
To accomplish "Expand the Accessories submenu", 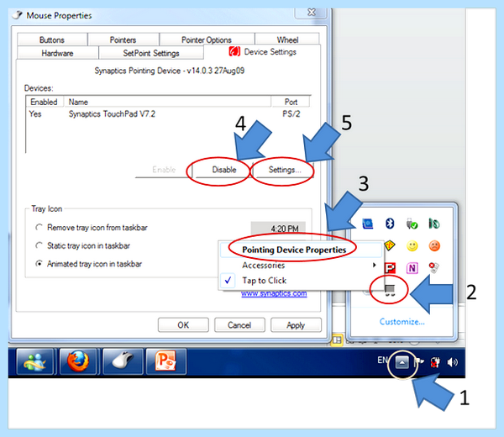I will 301,266.
